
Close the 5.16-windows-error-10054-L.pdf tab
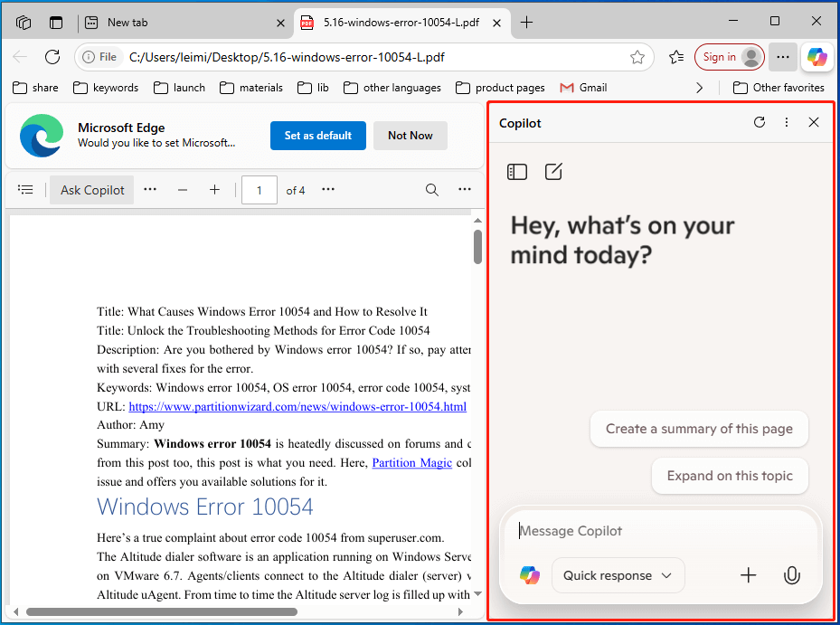pos(496,23)
